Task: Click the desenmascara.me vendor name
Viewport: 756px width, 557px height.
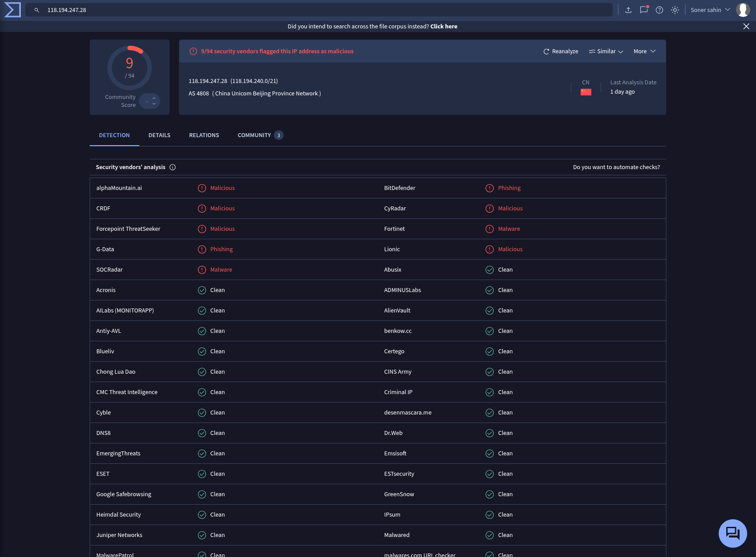Action: (x=408, y=413)
